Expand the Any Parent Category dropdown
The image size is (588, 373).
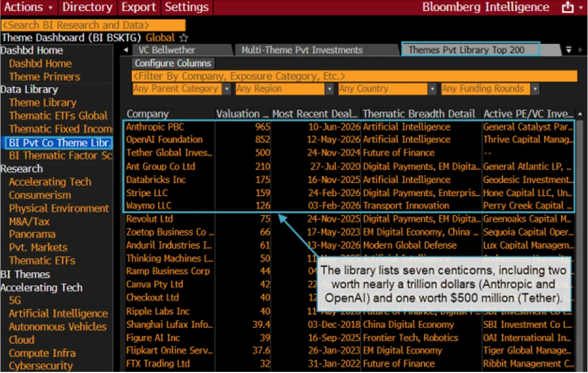227,89
